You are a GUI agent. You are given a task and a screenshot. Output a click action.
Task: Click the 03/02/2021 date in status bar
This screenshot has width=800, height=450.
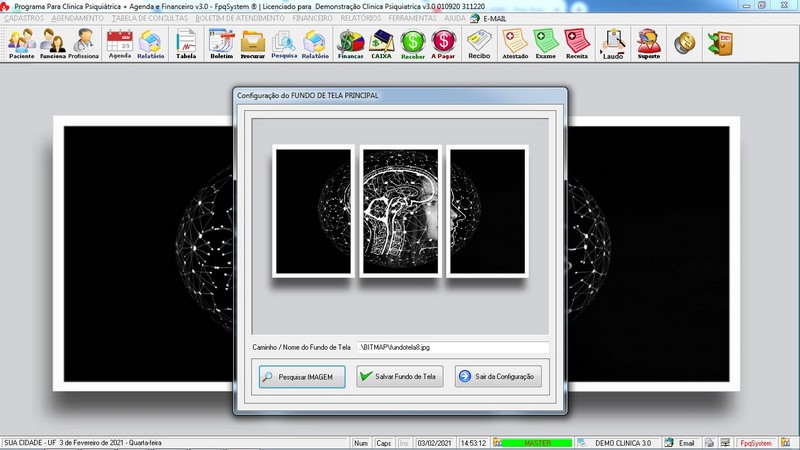434,443
